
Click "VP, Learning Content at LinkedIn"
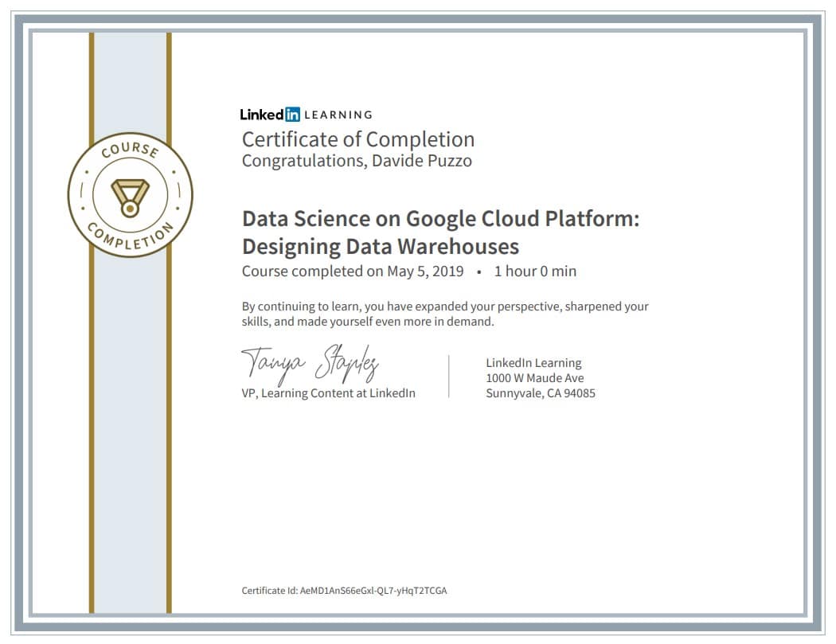328,393
